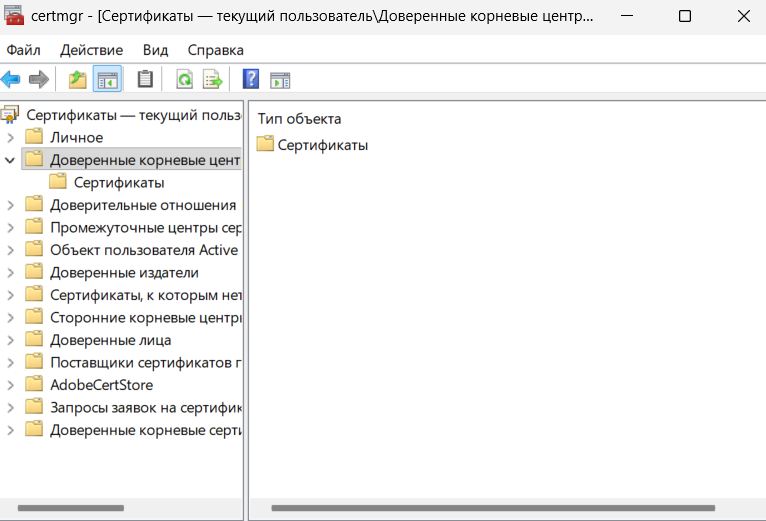Viewport: 766px width, 521px height.
Task: Click the left pane horizontal scrollbar thumb
Action: tap(70, 508)
